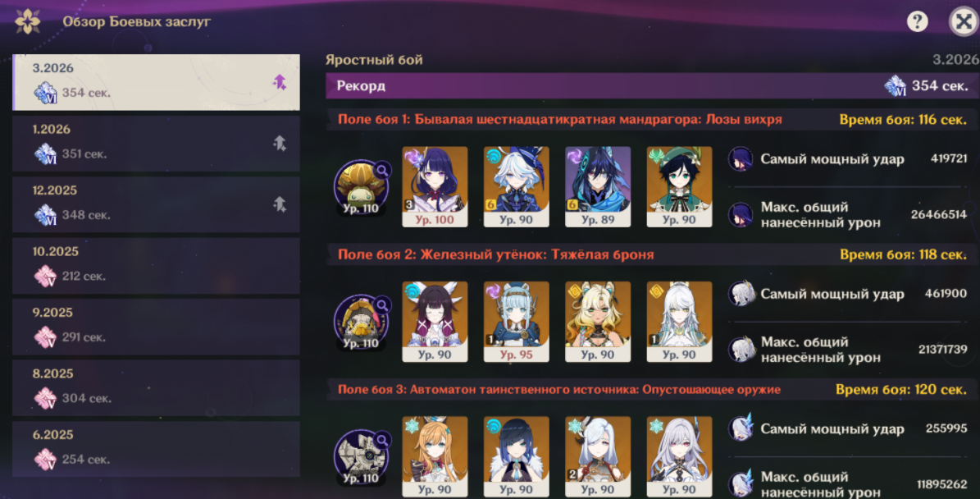The image size is (980, 499).
Task: Open the 6.2025 record with 254 сек.
Action: click(157, 449)
